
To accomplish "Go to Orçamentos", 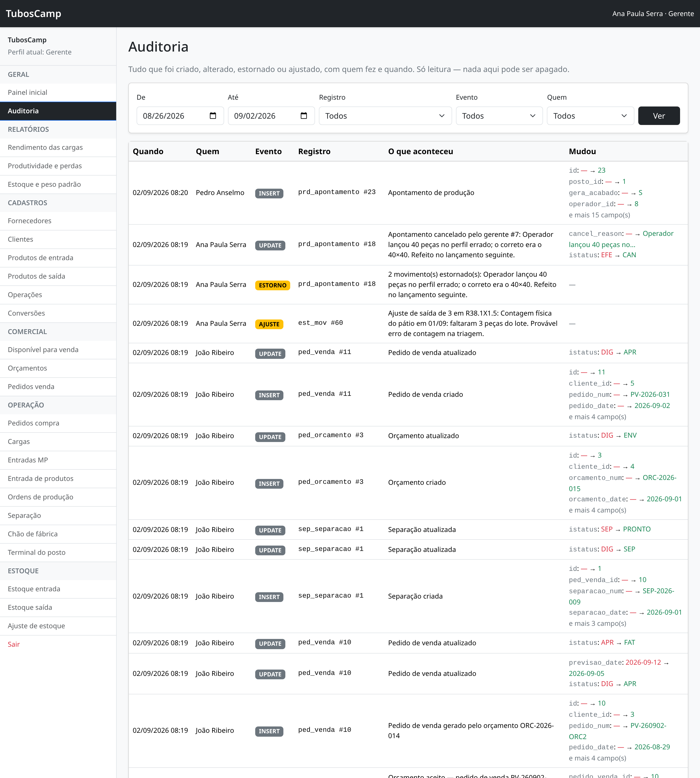I will point(58,368).
